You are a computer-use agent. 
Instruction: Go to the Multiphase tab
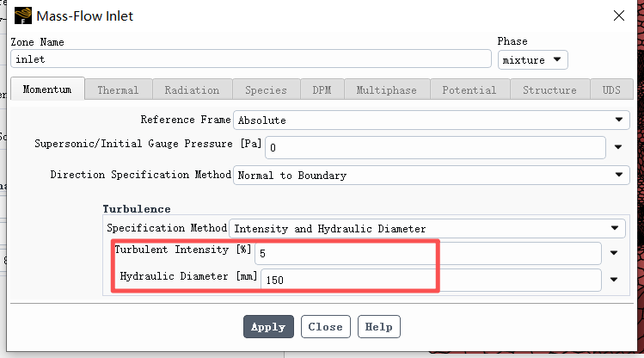pos(387,89)
